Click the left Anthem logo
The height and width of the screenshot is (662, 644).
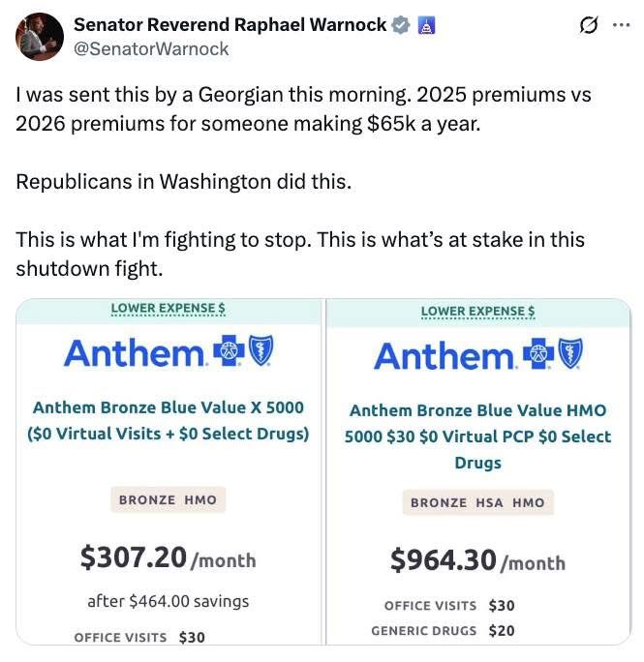[x=169, y=352]
